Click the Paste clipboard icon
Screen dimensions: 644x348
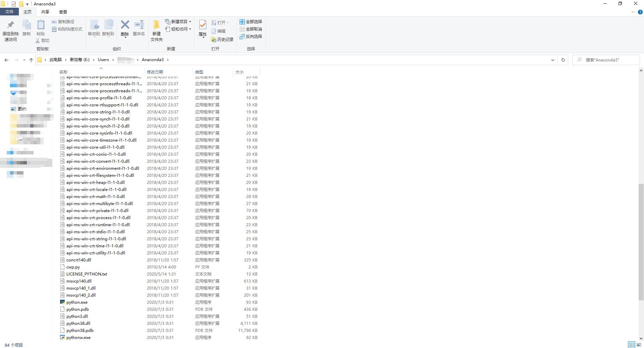pos(41,24)
